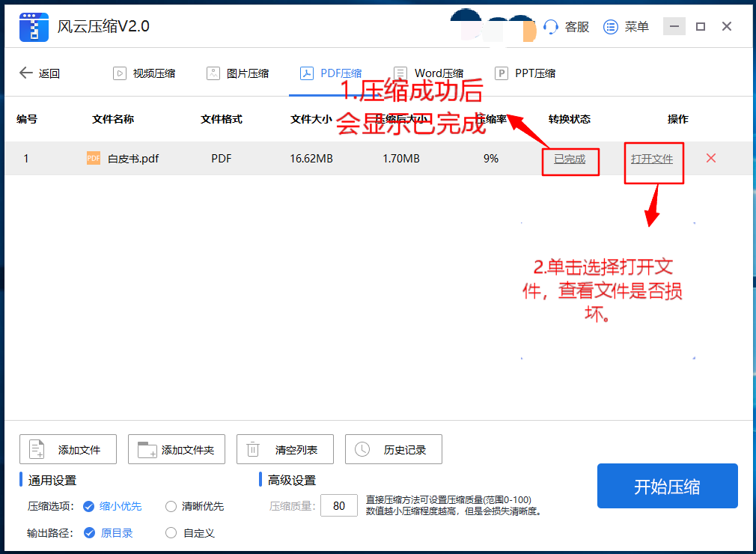Viewport: 756px width, 554px height.
Task: Open 历史记录 history button
Action: 394,449
